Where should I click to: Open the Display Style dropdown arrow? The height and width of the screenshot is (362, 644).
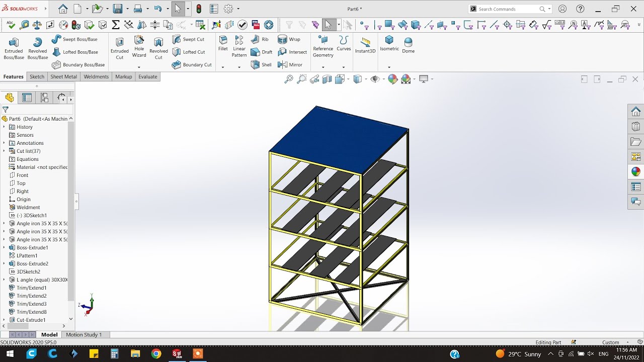click(366, 79)
